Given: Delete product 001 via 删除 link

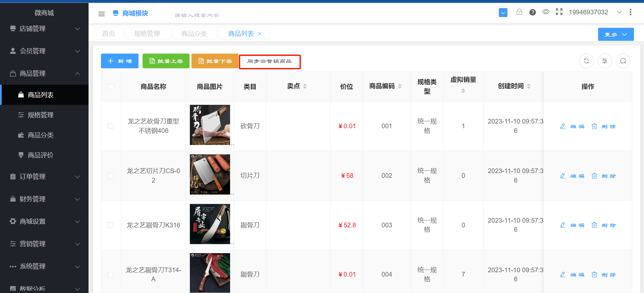Looking at the screenshot, I should [x=604, y=127].
